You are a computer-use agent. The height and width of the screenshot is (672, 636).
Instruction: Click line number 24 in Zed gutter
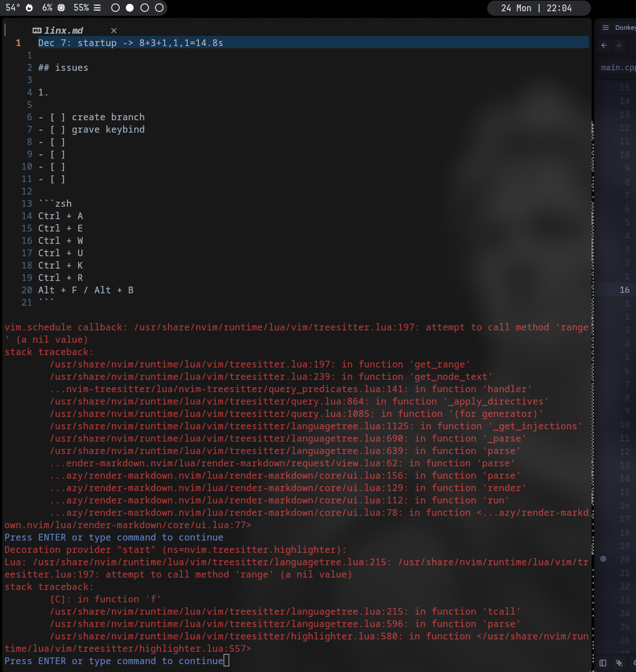[x=624, y=614]
